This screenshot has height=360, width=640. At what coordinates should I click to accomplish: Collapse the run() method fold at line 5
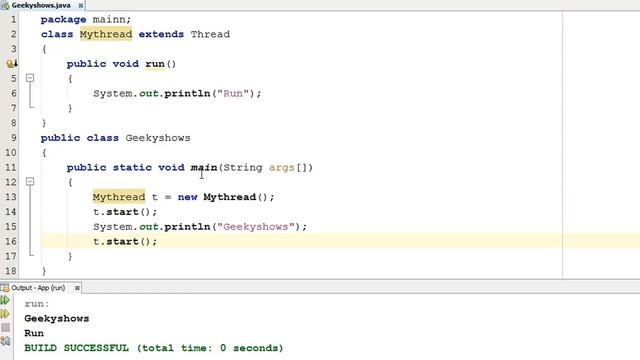30,78
